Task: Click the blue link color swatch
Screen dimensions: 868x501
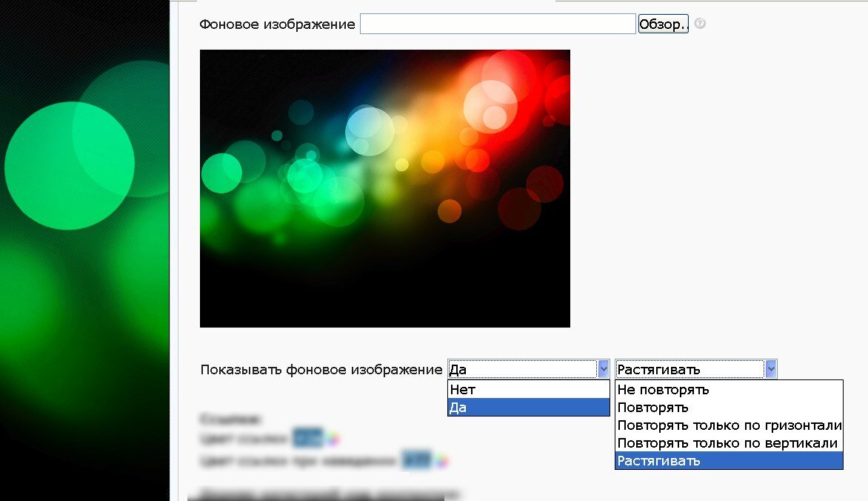Action: coord(307,439)
